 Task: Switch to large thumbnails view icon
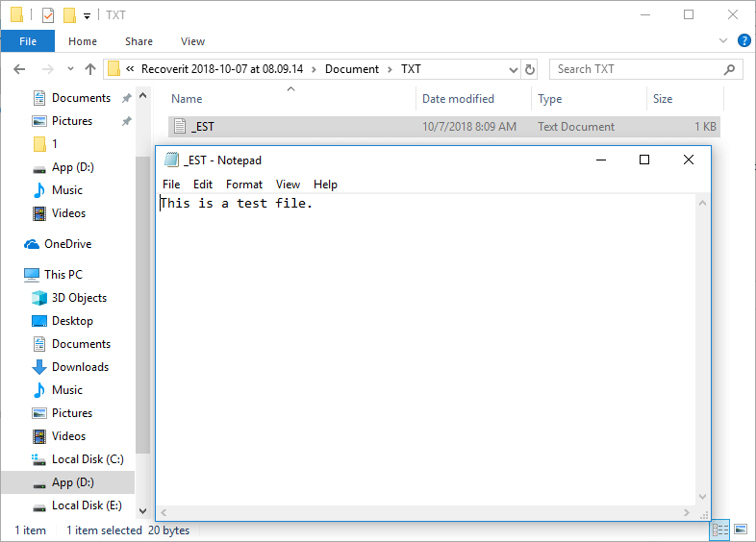click(x=740, y=530)
